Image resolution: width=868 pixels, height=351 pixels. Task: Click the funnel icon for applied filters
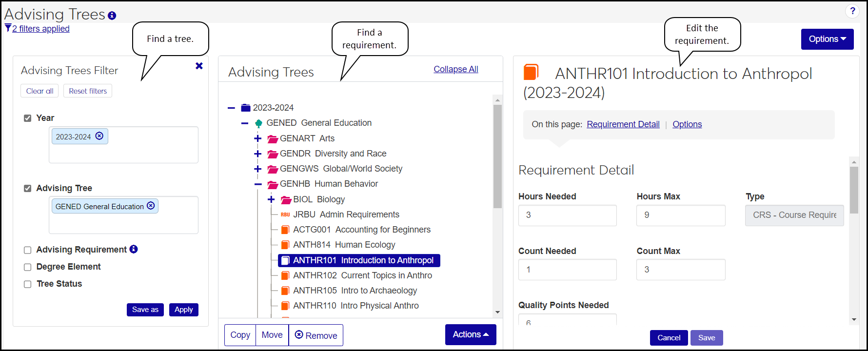tap(8, 28)
